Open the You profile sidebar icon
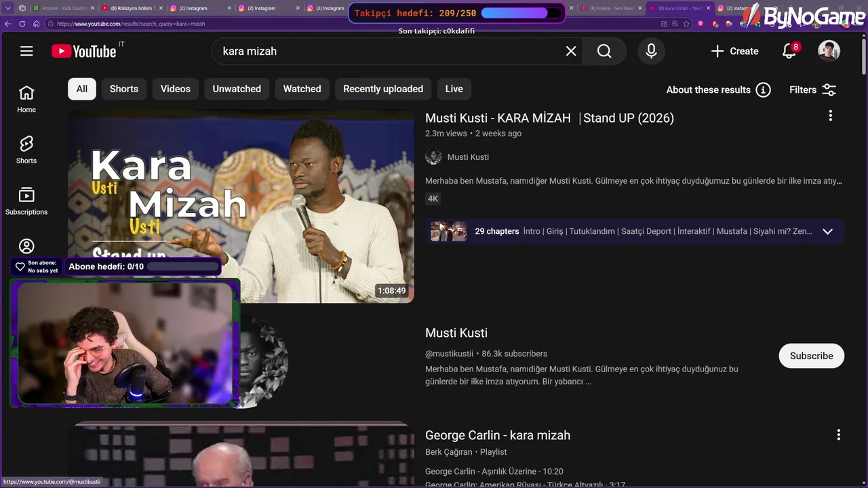This screenshot has height=488, width=868. click(26, 246)
